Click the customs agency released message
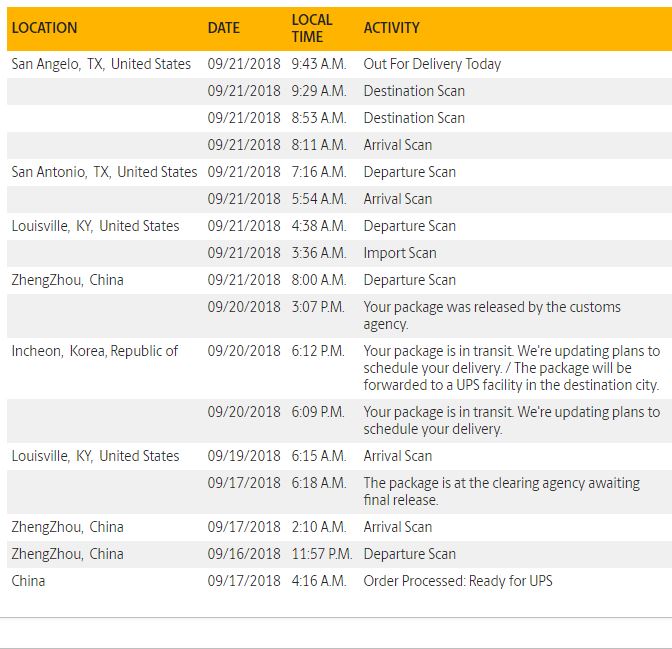This screenshot has height=649, width=672. 492,315
